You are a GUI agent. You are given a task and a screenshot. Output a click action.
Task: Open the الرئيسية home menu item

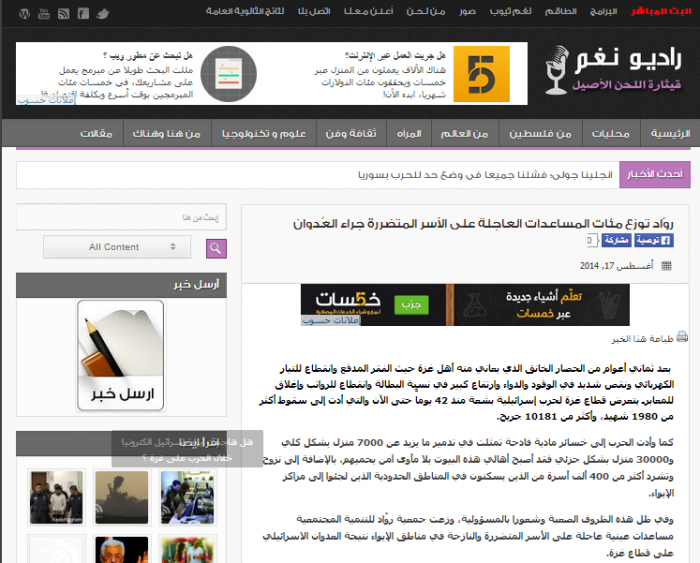[670, 134]
